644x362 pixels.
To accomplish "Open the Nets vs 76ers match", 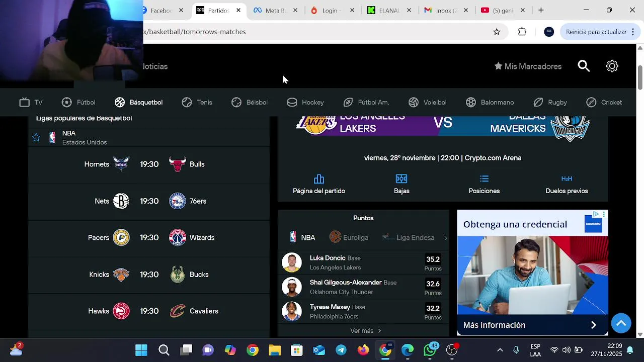I will tap(149, 201).
